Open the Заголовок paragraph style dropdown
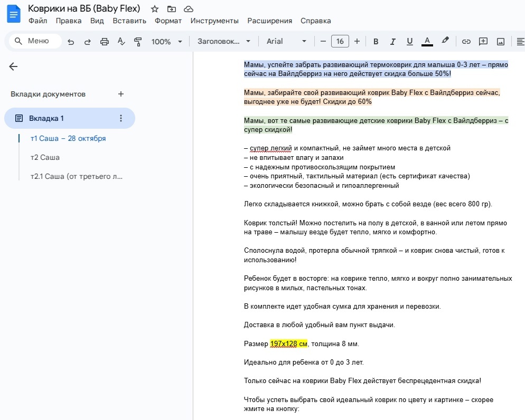Image resolution: width=525 pixels, height=420 pixels. [223, 42]
